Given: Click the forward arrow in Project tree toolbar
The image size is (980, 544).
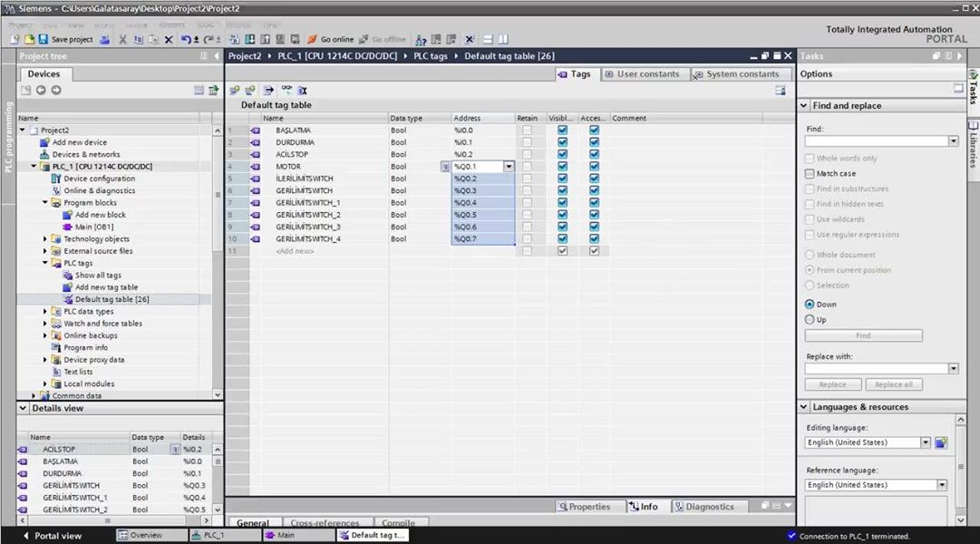Looking at the screenshot, I should coord(56,90).
